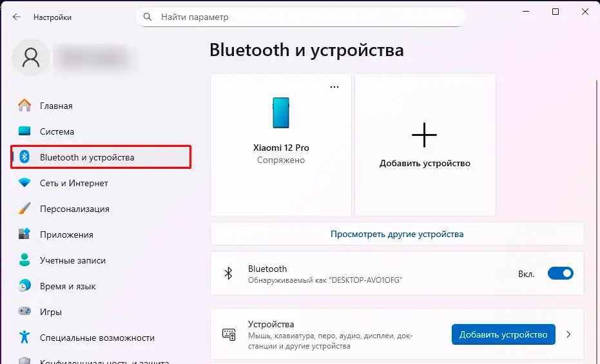Click the Время и язык clock icon
Image resolution: width=600 pixels, height=364 pixels.
24,285
